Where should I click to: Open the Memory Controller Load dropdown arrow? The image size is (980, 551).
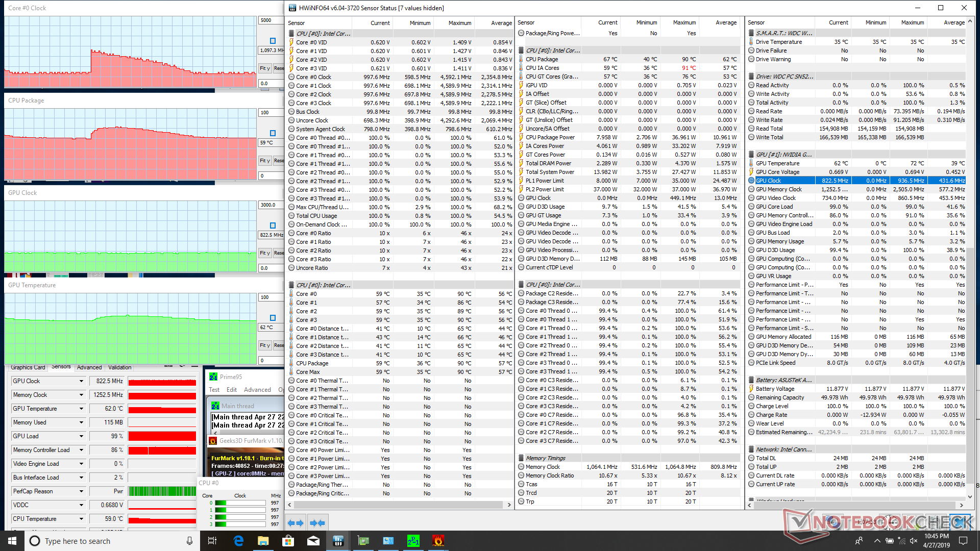pyautogui.click(x=81, y=450)
